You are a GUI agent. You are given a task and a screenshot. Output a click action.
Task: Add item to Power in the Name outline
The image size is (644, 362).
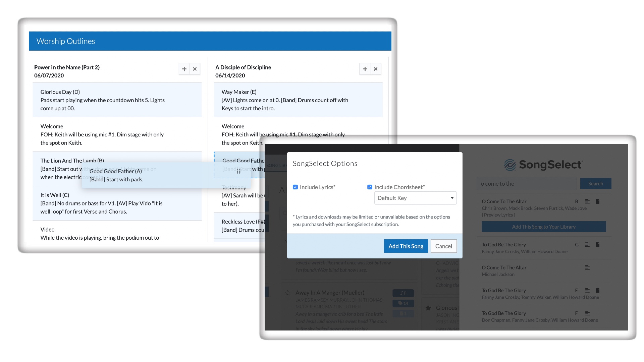click(x=184, y=69)
